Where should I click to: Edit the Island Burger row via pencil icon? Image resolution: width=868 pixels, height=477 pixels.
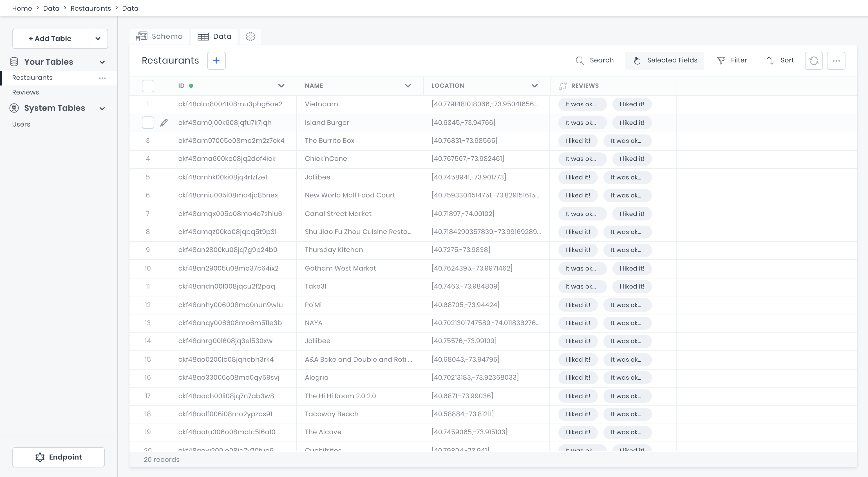[164, 123]
